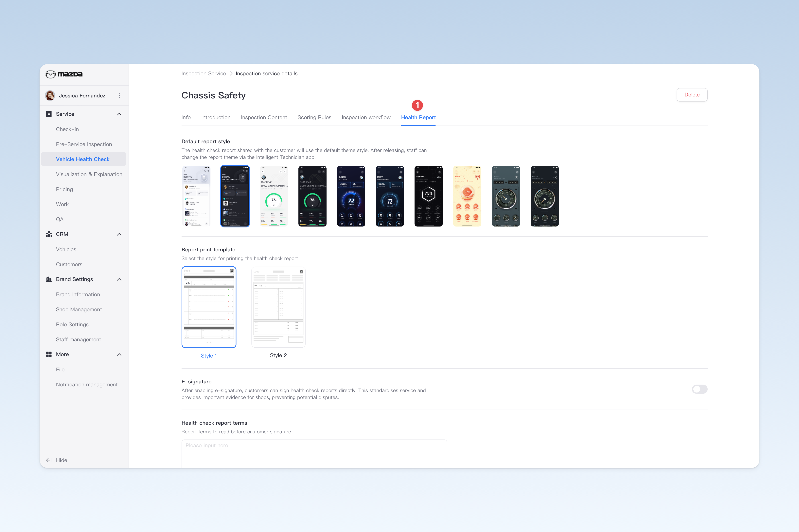
Task: Click the Service section icon
Action: tap(49, 114)
